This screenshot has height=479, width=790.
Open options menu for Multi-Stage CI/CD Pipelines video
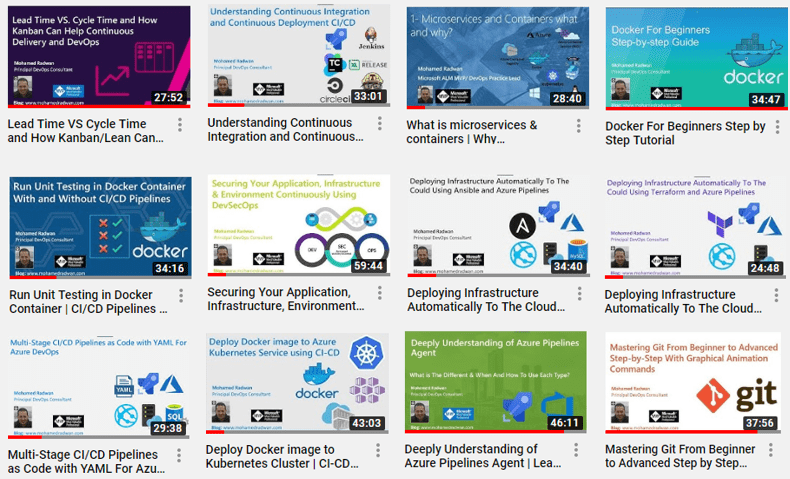coord(179,456)
